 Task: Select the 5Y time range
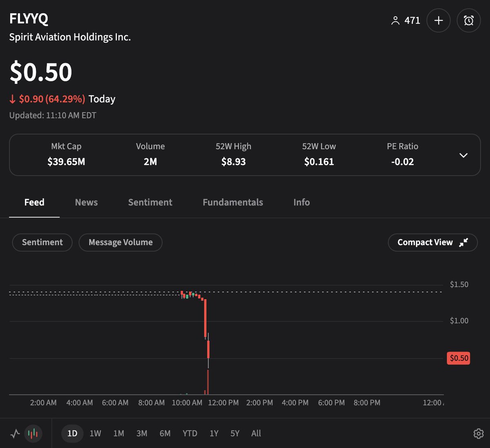click(x=235, y=433)
